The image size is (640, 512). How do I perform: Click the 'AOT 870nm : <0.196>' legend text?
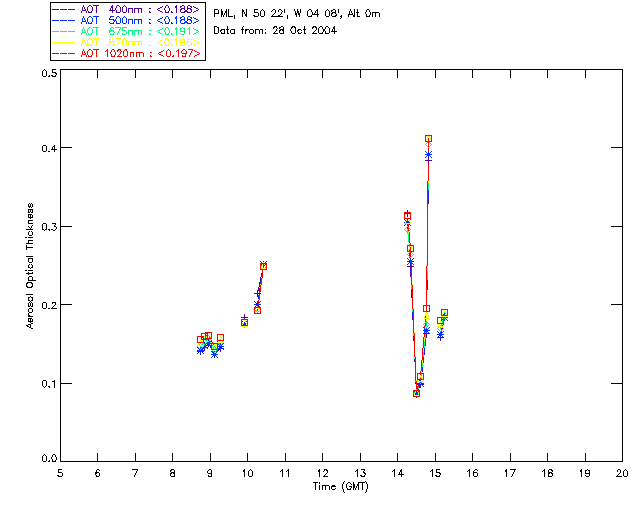[140, 42]
